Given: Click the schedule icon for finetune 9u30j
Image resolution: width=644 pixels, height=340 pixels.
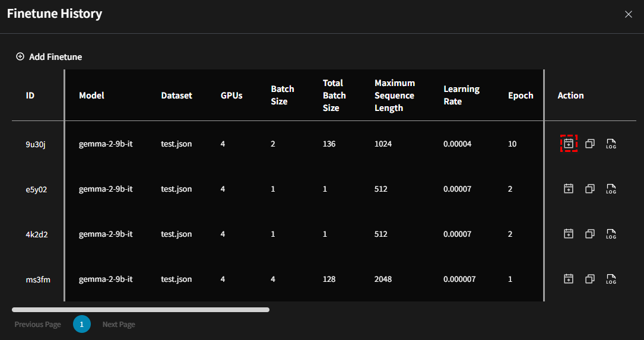Looking at the screenshot, I should [569, 144].
